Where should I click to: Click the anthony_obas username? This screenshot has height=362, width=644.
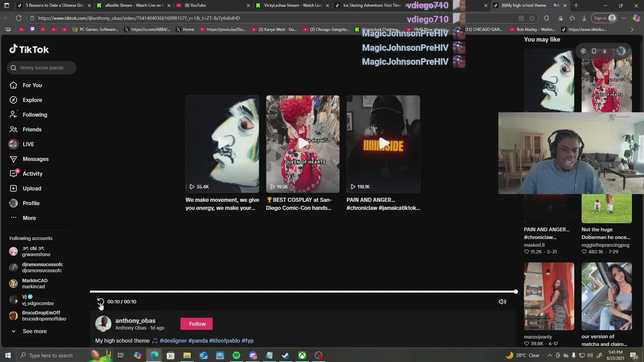point(135,321)
